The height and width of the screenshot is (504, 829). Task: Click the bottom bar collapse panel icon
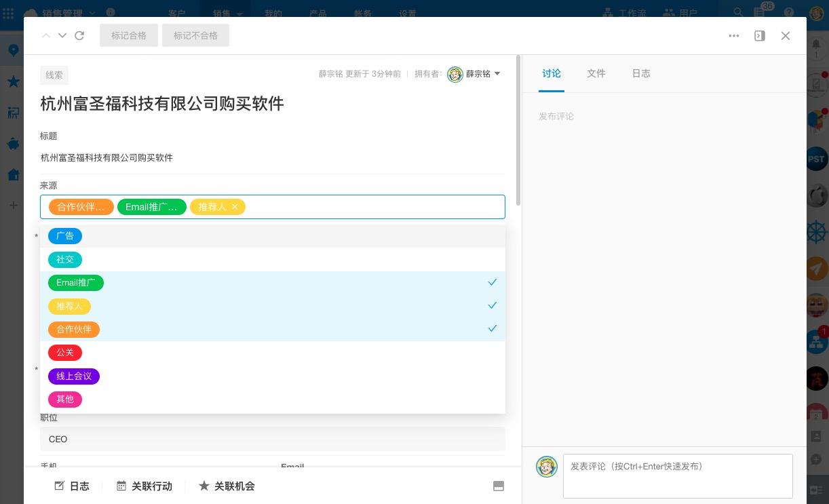pos(498,486)
